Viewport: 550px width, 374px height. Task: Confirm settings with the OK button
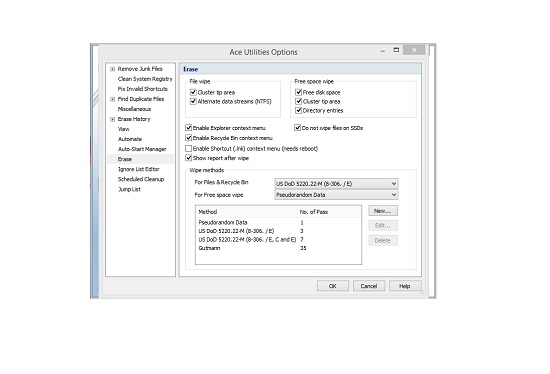click(x=333, y=286)
